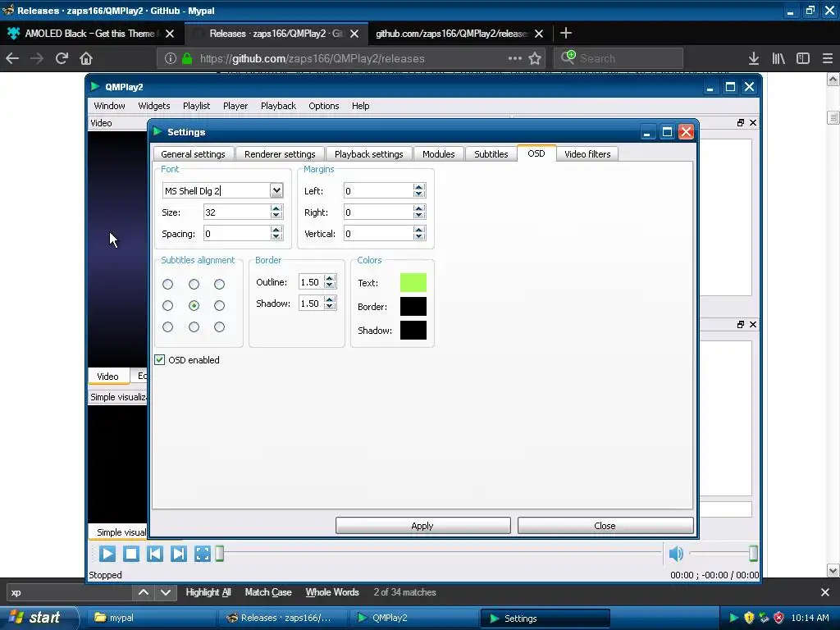Toggle Whole Words in find bar

[332, 592]
